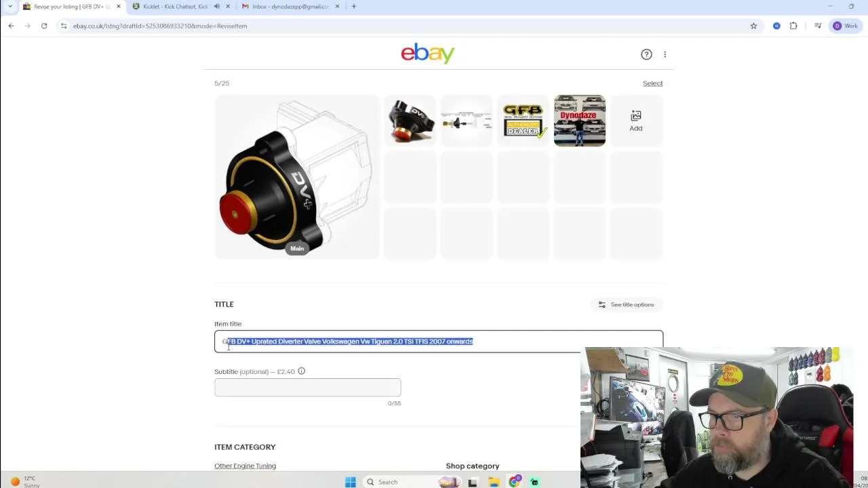Open File Explorer from the taskbar
Screen dimensions: 868x488
[494, 482]
